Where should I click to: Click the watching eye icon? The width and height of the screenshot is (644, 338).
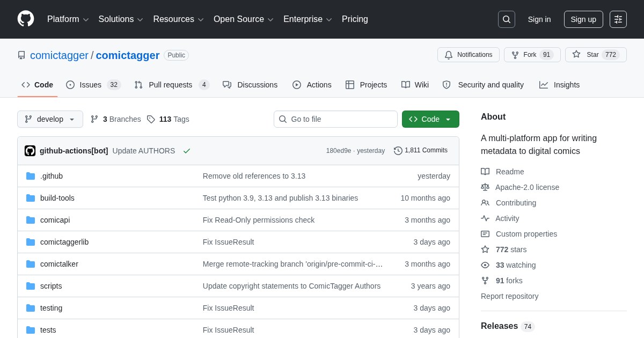[x=485, y=265]
